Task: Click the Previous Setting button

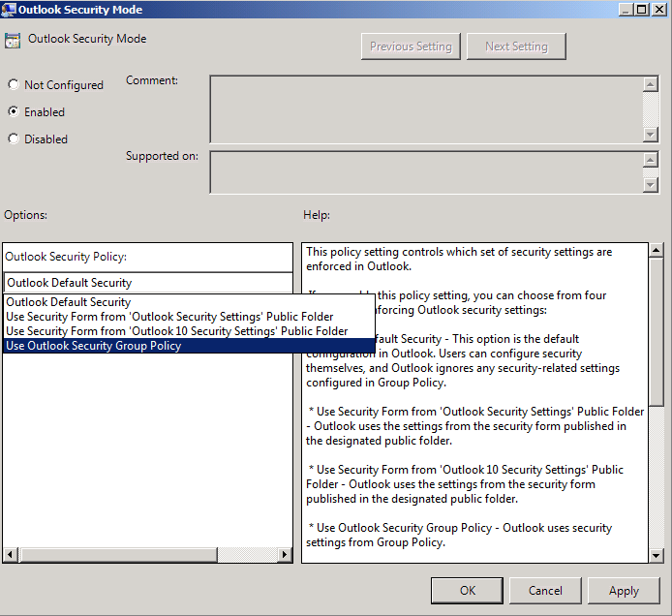Action: 411,46
